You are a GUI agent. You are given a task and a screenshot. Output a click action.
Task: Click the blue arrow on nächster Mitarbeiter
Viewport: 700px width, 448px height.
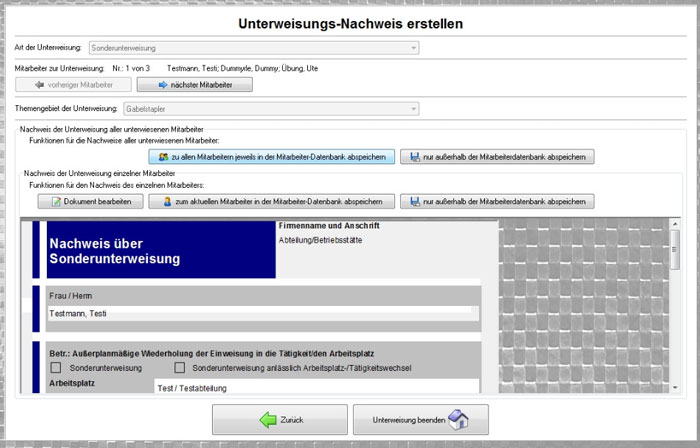click(163, 85)
